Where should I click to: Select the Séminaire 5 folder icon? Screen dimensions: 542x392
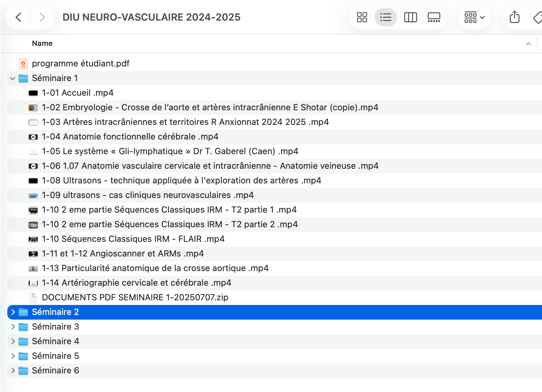point(23,356)
